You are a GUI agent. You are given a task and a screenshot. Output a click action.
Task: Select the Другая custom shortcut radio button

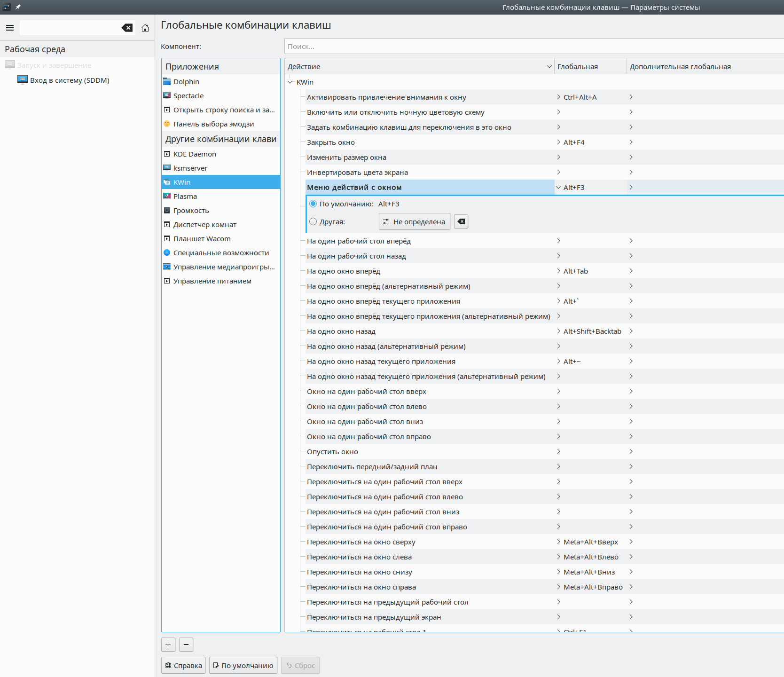[313, 221]
